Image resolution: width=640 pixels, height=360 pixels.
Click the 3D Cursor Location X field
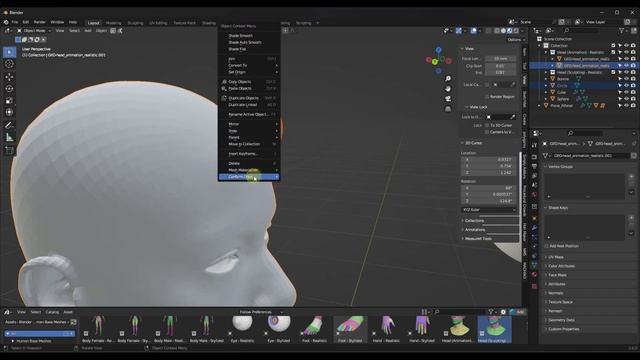click(x=489, y=160)
